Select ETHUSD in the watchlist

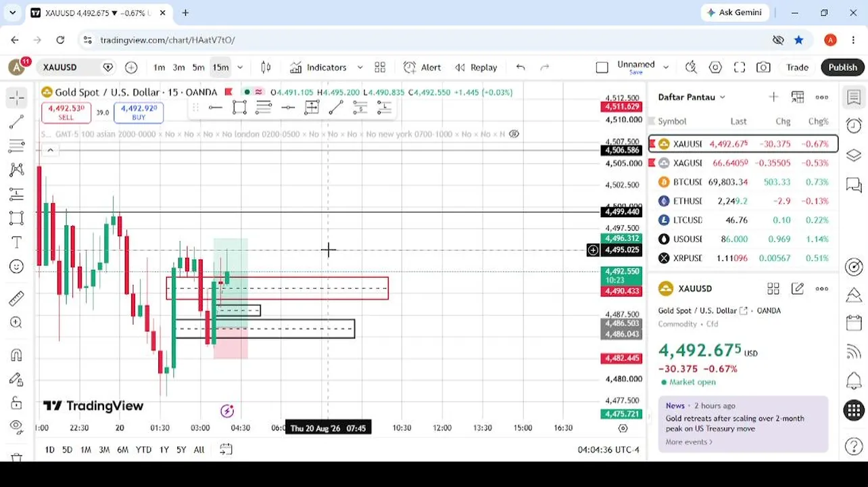743,201
